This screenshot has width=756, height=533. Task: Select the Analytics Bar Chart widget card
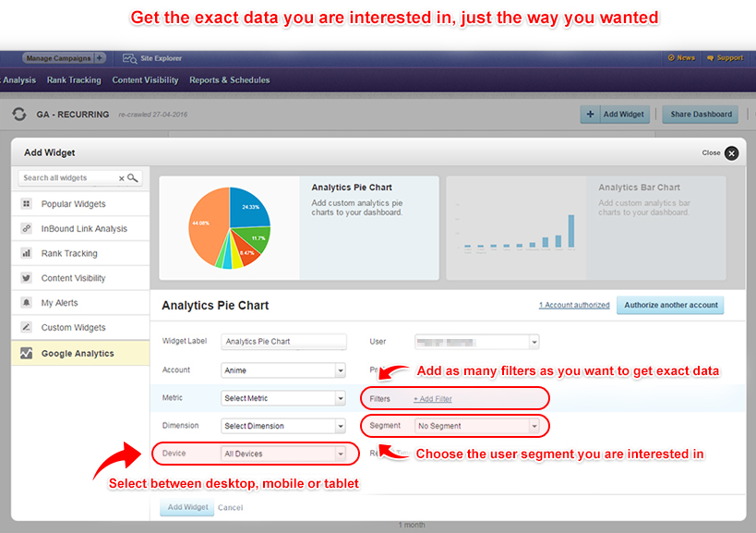click(586, 227)
